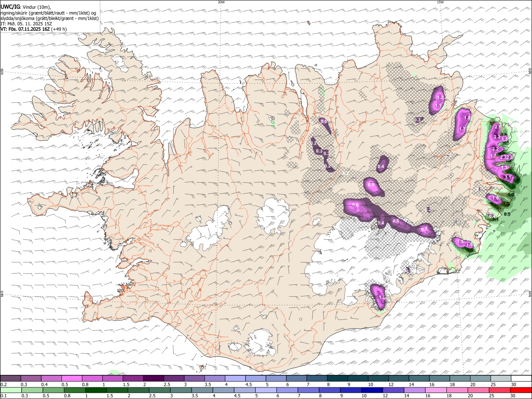Click the 'slydda/snjókoma' legend description line

[x=50, y=18]
